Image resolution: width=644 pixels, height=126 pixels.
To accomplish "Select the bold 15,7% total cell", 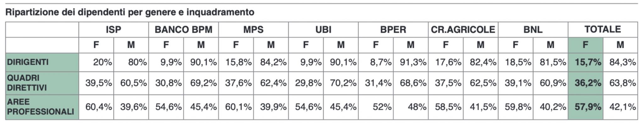I will (x=587, y=62).
